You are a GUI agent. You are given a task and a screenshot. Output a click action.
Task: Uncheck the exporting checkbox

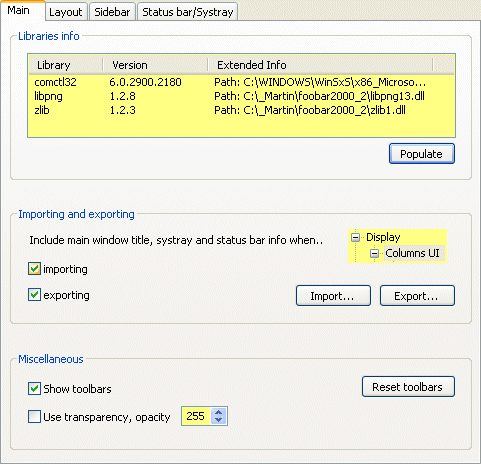click(x=34, y=295)
